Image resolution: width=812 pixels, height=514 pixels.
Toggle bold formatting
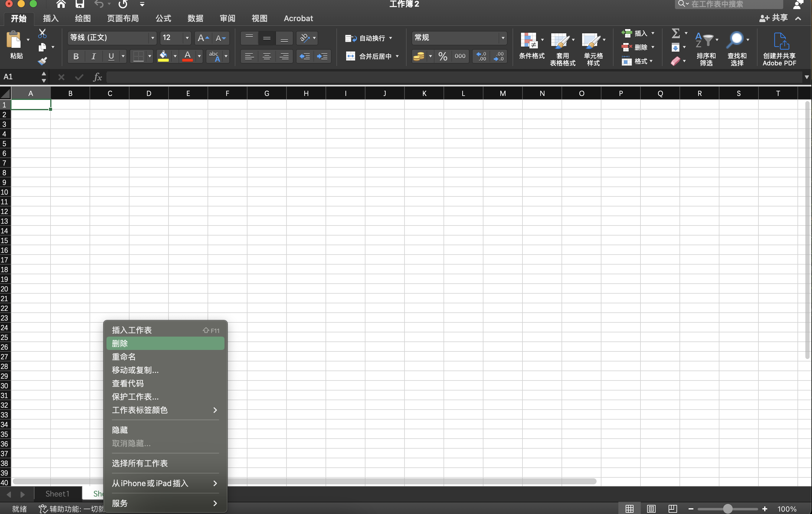click(76, 56)
